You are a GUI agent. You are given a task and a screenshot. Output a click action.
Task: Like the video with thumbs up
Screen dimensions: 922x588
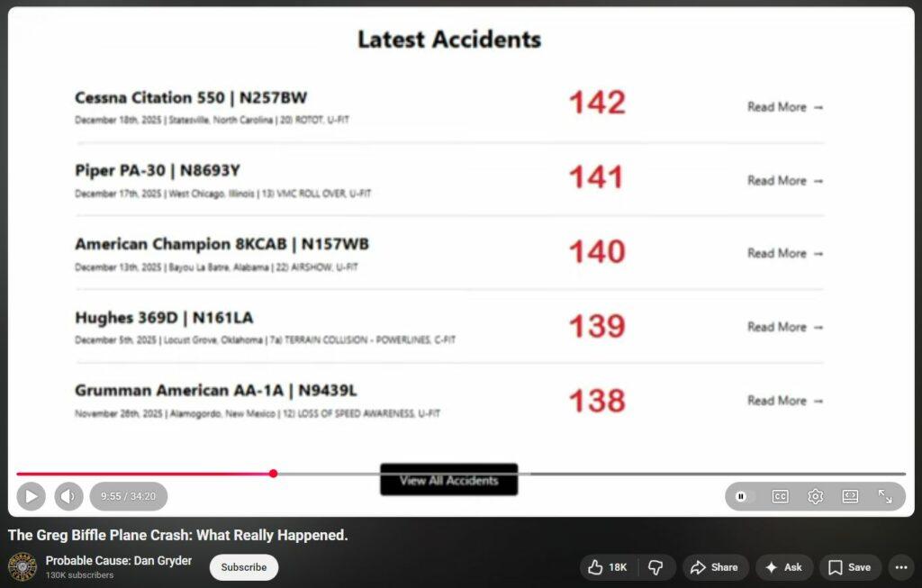607,567
